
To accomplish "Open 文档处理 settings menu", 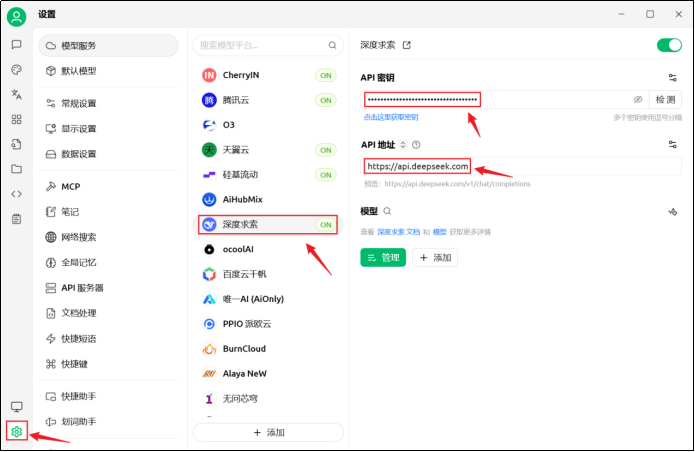I will (109, 313).
